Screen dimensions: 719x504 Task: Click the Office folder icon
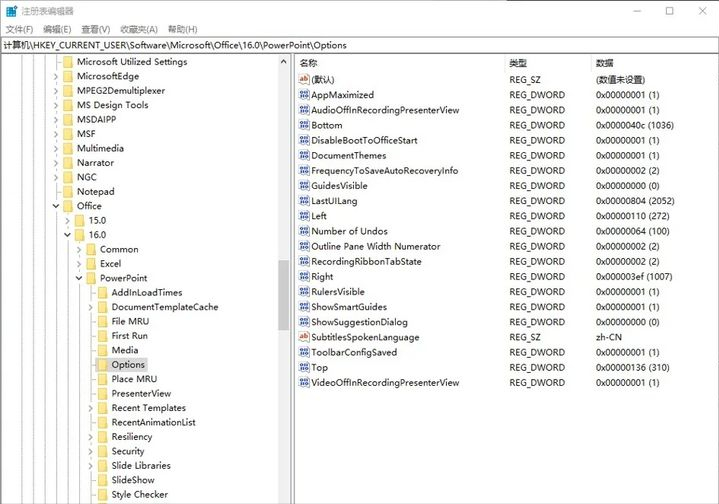click(x=68, y=206)
